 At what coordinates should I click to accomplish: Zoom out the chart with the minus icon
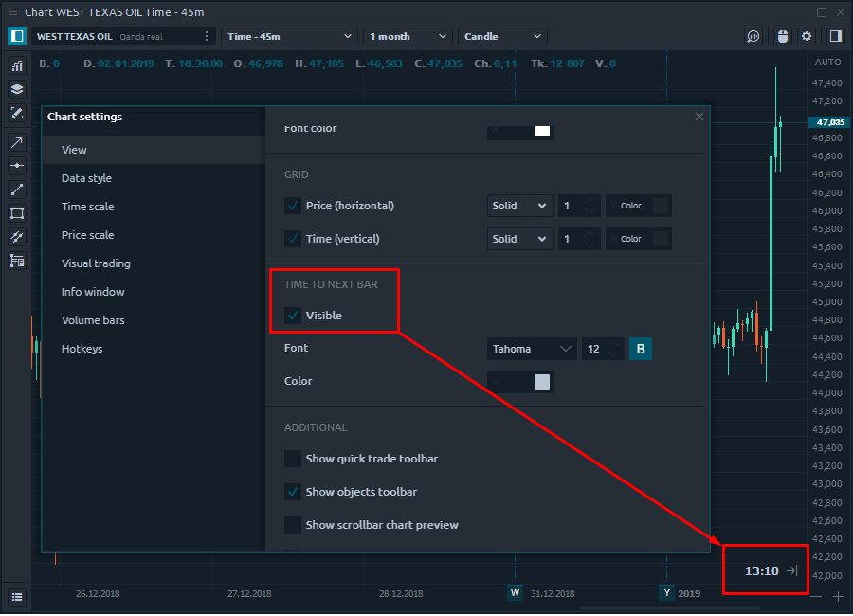(816, 597)
